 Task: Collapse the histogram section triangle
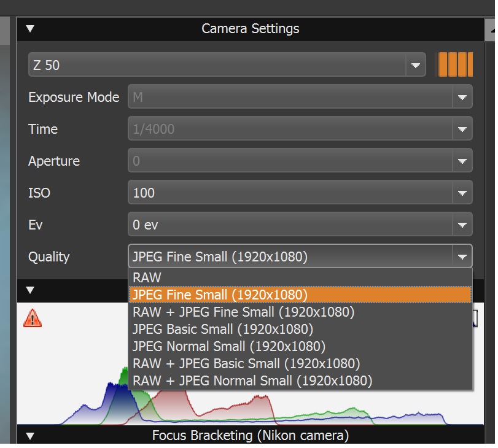coord(30,290)
